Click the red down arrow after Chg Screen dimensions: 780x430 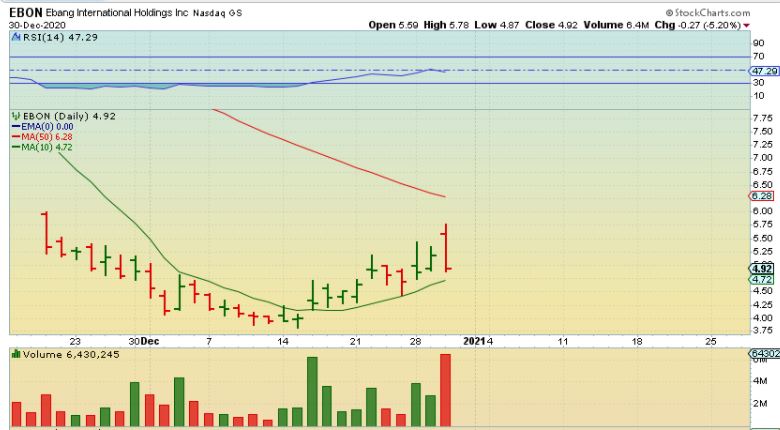click(x=747, y=25)
